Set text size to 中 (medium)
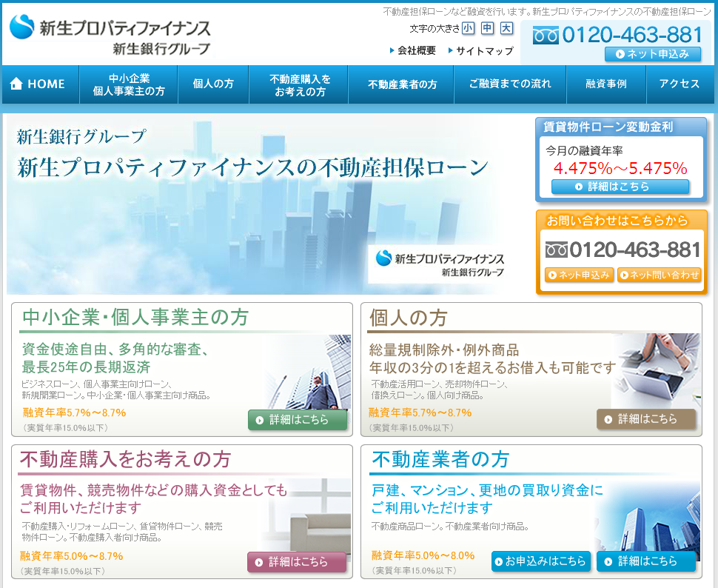Screen dimensions: 718x588 pyautogui.click(x=487, y=28)
